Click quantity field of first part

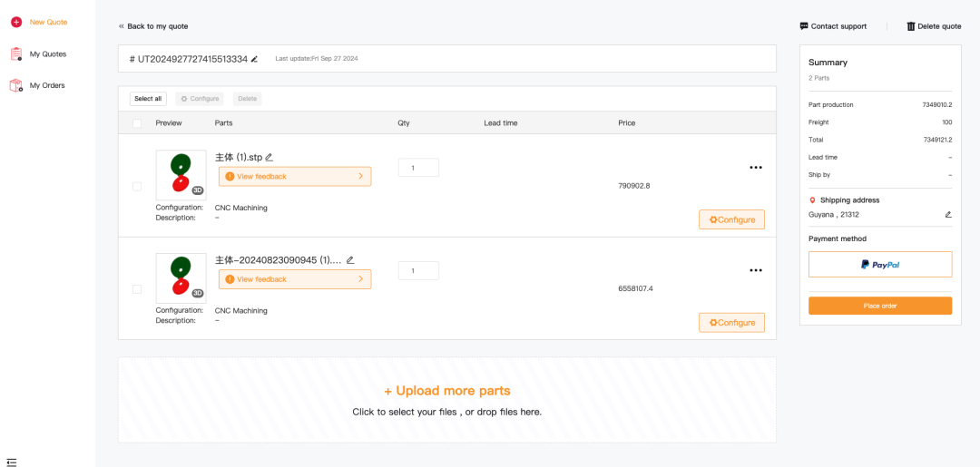(418, 168)
